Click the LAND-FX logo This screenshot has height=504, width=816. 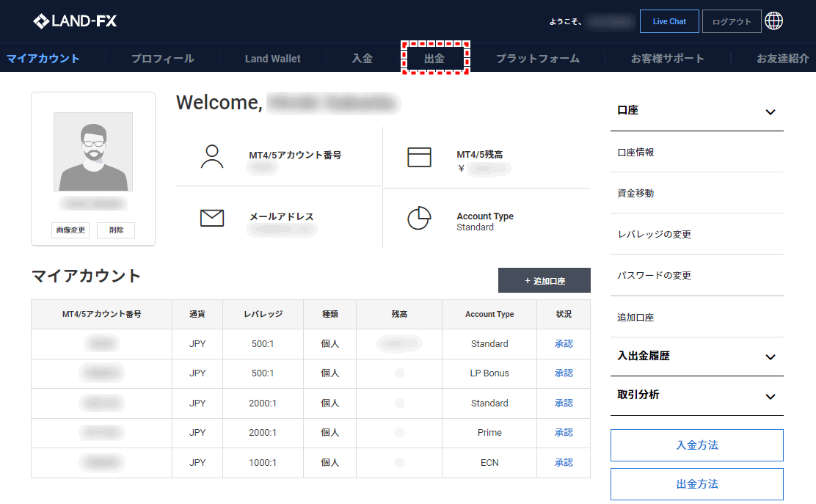75,21
